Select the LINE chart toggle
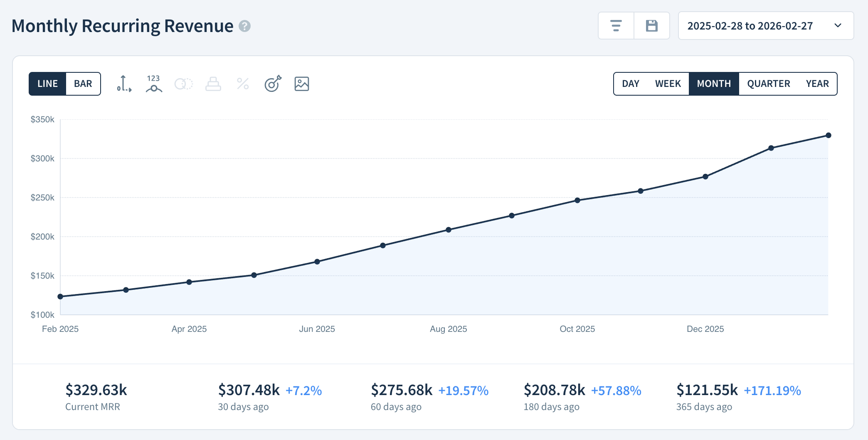Image resolution: width=868 pixels, height=440 pixels. coord(47,83)
